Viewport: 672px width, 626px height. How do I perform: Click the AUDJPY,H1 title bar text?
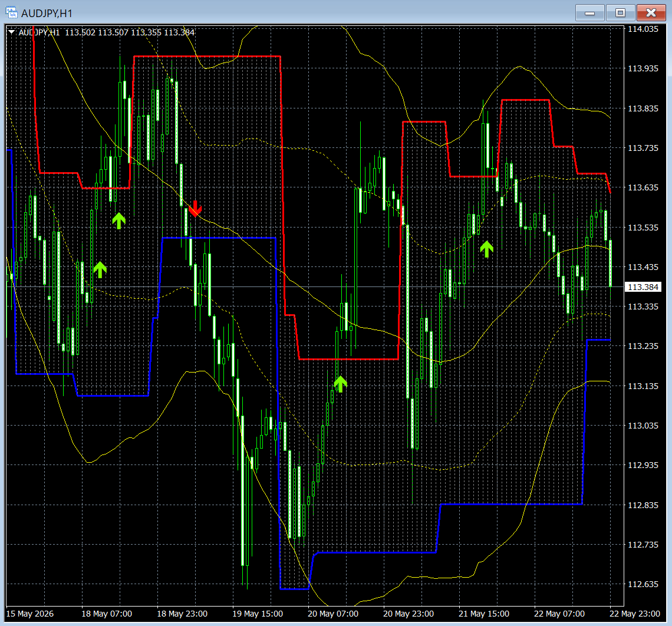click(47, 14)
